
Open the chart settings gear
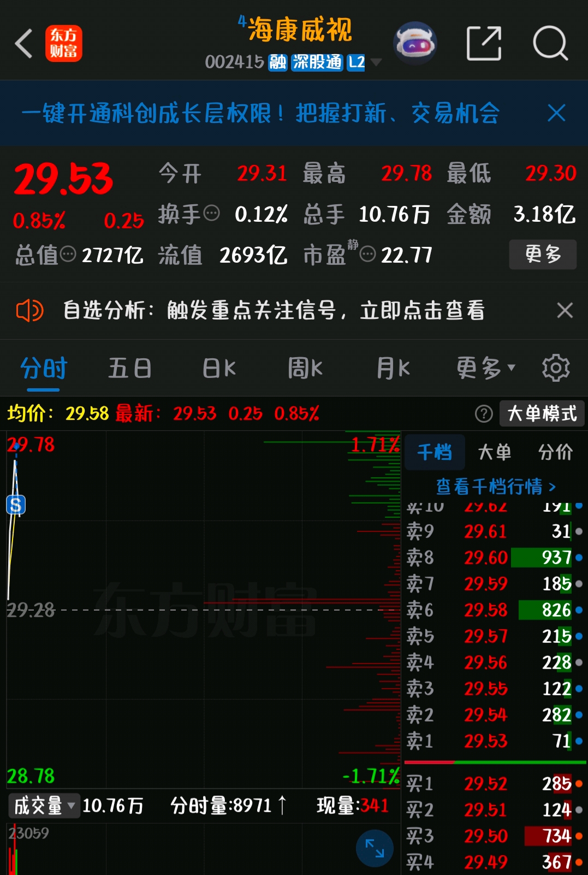click(556, 368)
